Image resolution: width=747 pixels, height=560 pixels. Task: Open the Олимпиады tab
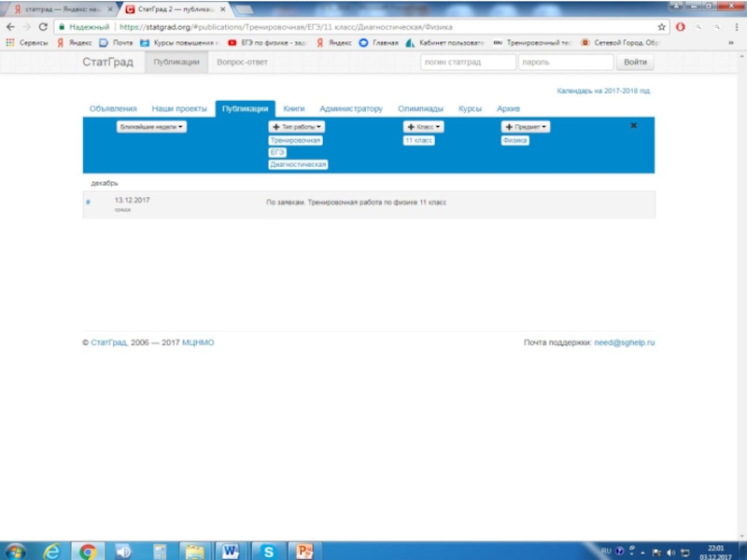(421, 108)
